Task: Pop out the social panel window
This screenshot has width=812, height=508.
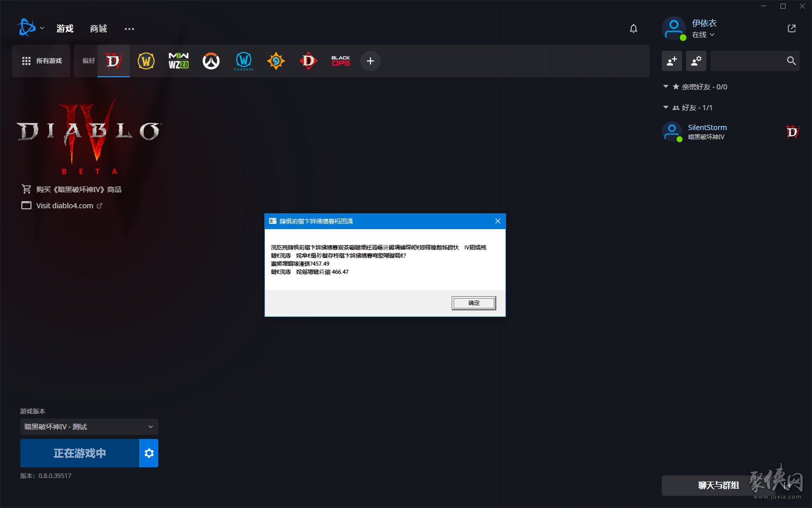Action: point(792,28)
